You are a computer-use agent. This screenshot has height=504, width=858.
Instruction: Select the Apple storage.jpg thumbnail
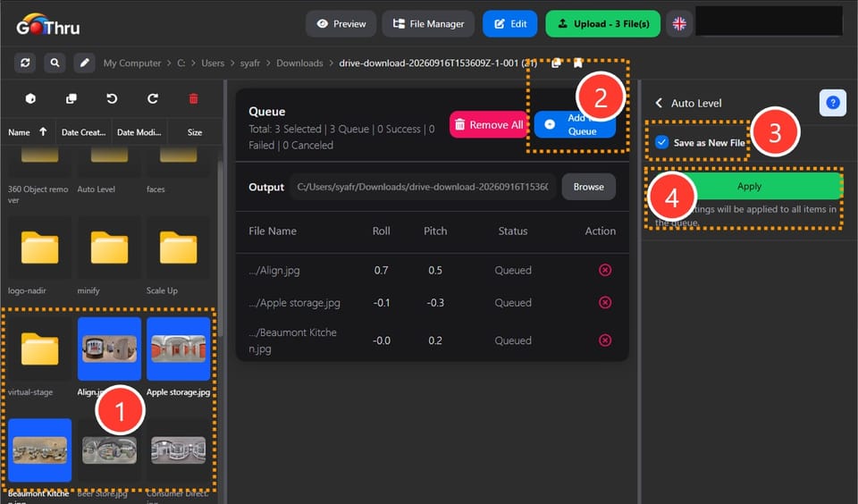pos(178,349)
